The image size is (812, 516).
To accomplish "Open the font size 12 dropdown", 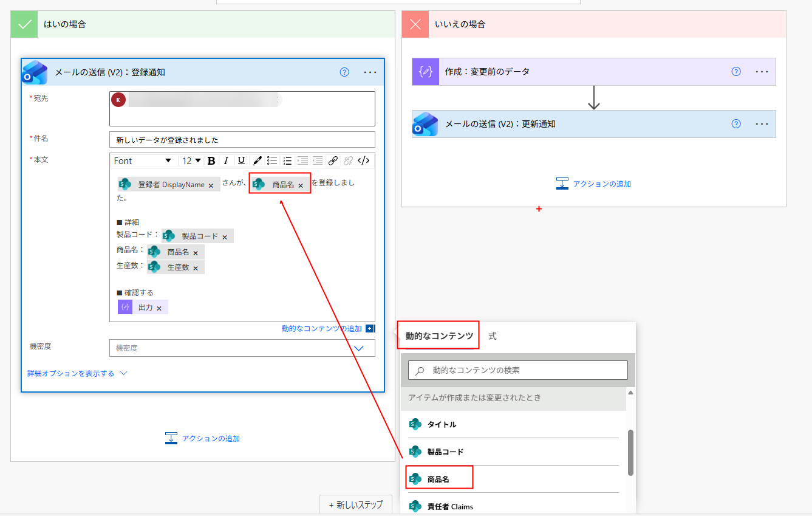I will tap(191, 161).
